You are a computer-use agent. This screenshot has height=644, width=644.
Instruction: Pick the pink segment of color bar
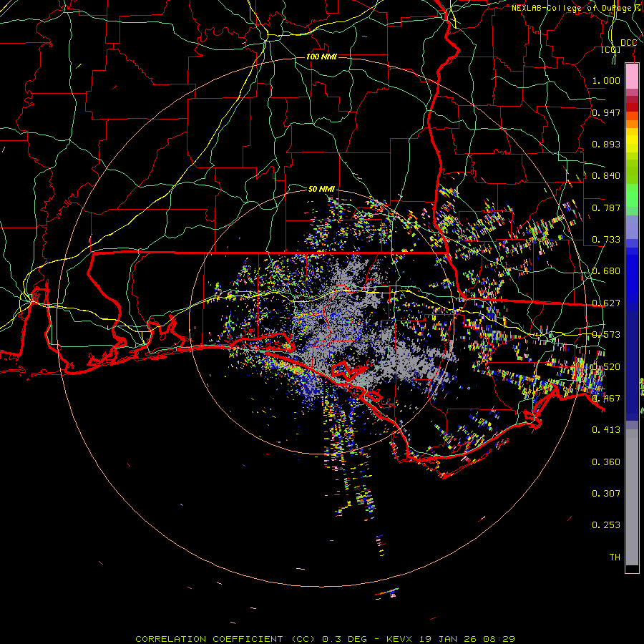(x=632, y=77)
